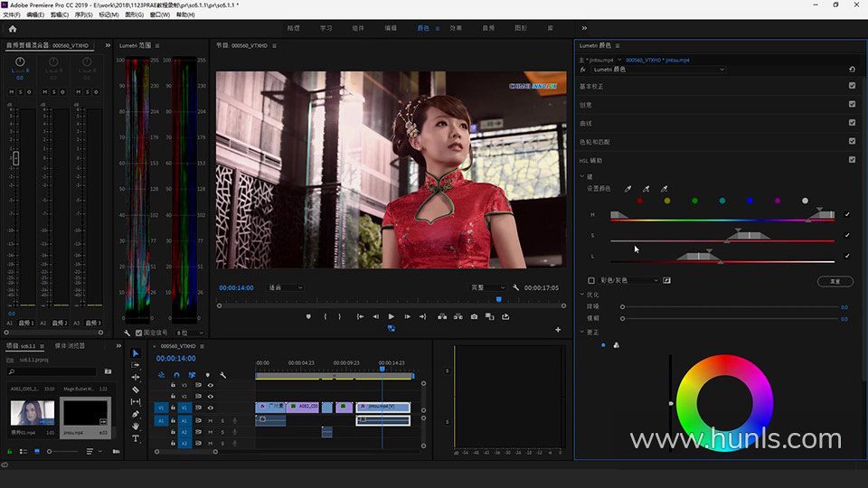Select the Razor tool in the tools panel
The width and height of the screenshot is (868, 488).
(136, 389)
